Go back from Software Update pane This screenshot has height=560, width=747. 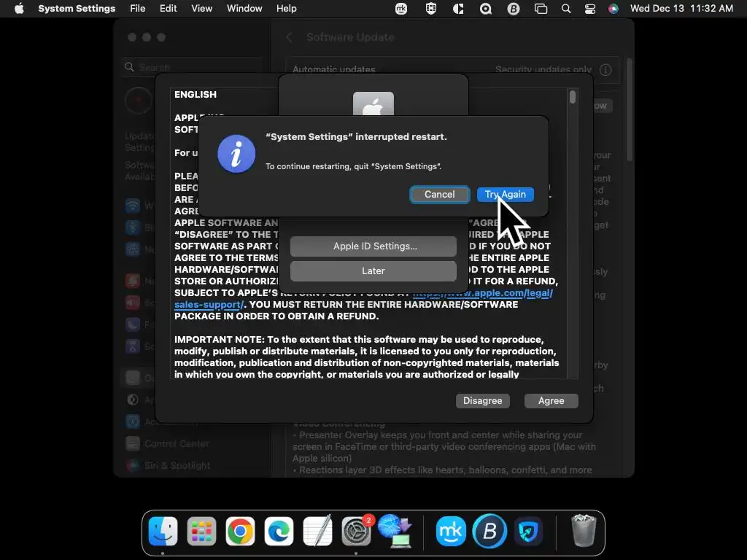[x=289, y=37]
